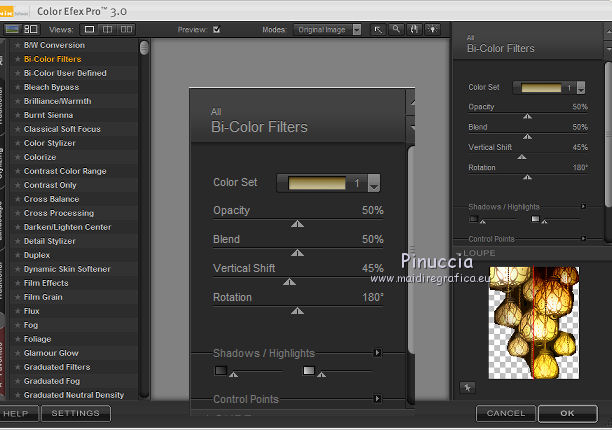The height and width of the screenshot is (430, 612).
Task: Click the shadows dark square icon in right sidebar
Action: pos(473,219)
